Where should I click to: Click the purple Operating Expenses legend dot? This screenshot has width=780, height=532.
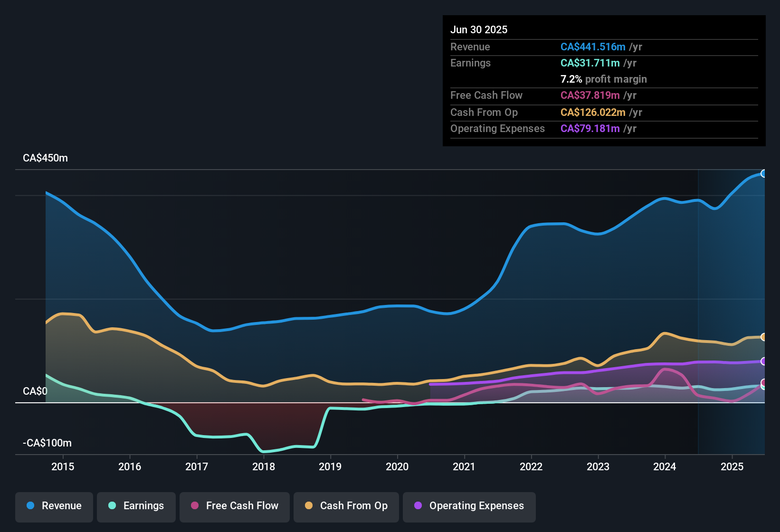coord(418,505)
